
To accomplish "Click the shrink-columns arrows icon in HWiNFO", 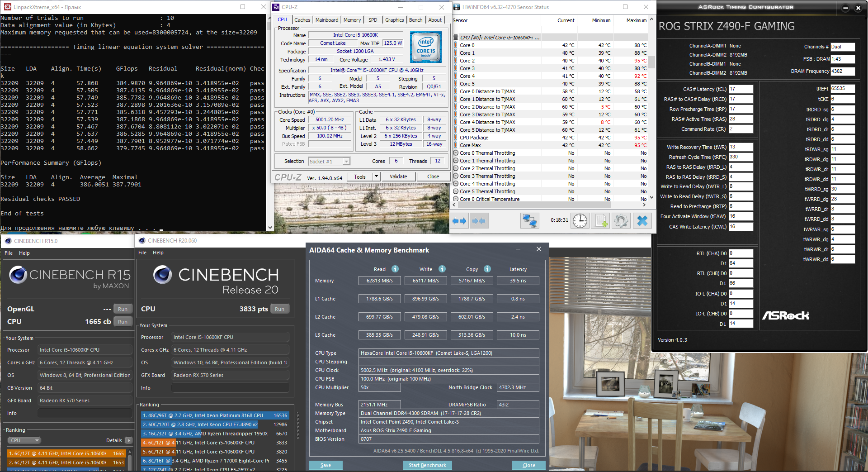I will click(x=479, y=221).
